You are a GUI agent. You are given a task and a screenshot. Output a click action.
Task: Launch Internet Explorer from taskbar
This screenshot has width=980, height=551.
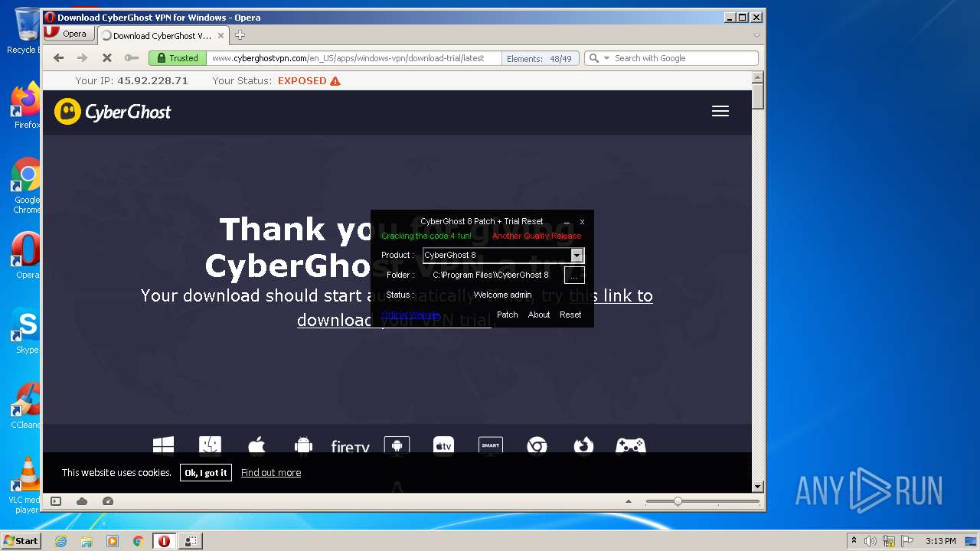[x=61, y=541]
